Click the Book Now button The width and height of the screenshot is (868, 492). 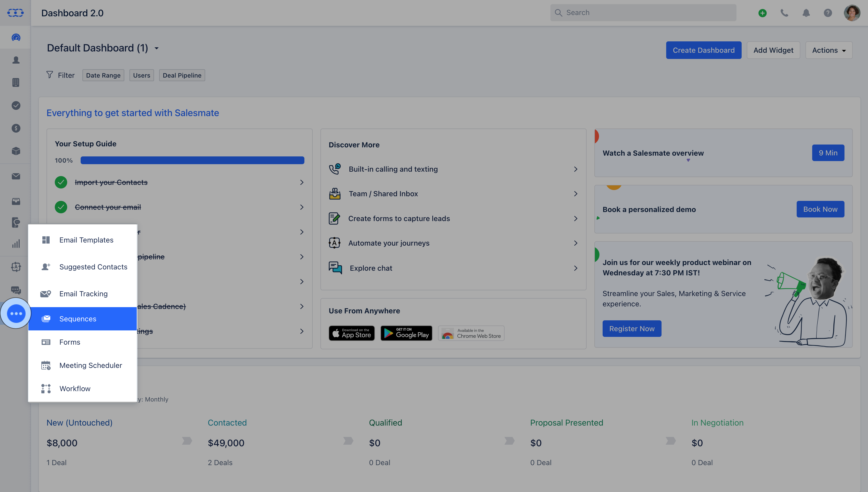(x=820, y=209)
